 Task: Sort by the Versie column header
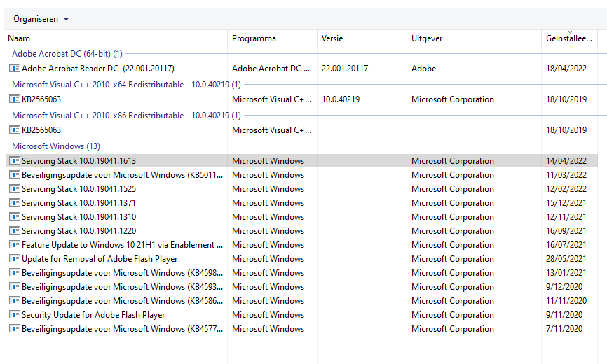[x=332, y=38]
